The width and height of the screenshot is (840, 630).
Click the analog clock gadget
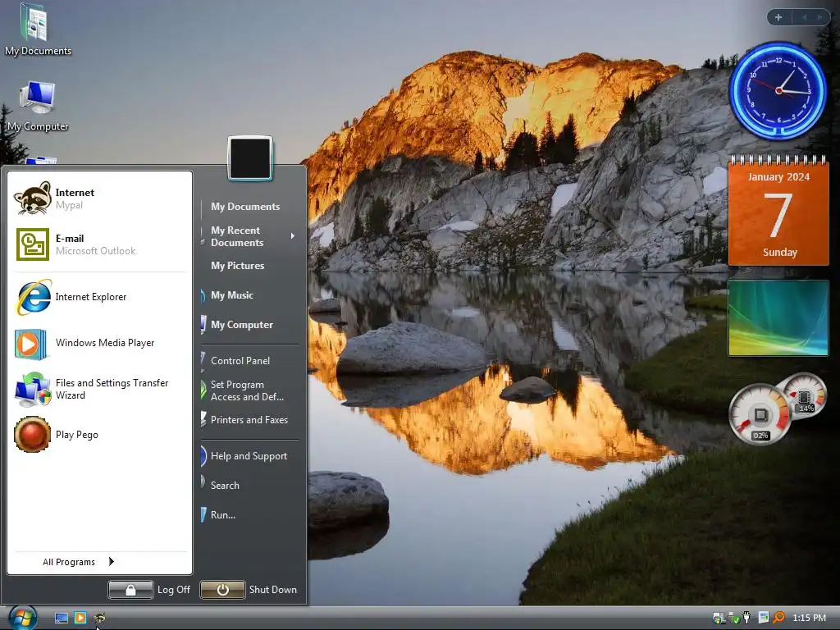point(778,90)
